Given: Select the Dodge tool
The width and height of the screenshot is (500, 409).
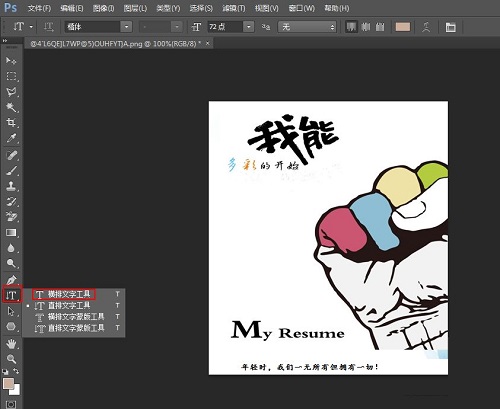Looking at the screenshot, I should pos(11,263).
